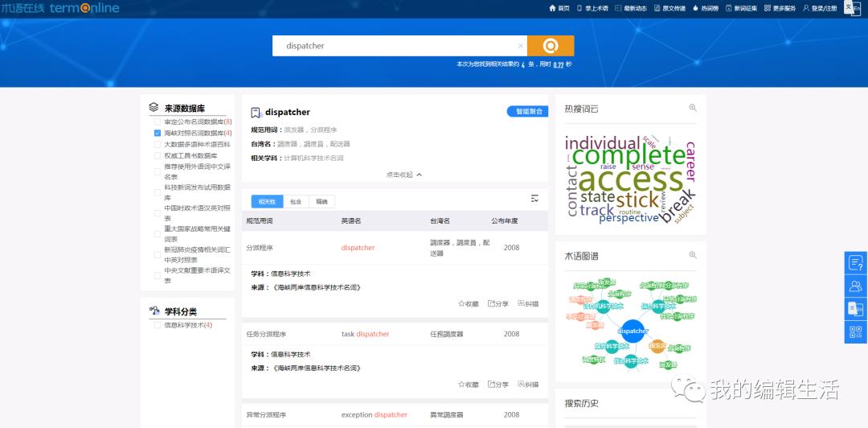Open the feedback question icon on right sidebar
Screen dimensions: 868x428
[855, 263]
